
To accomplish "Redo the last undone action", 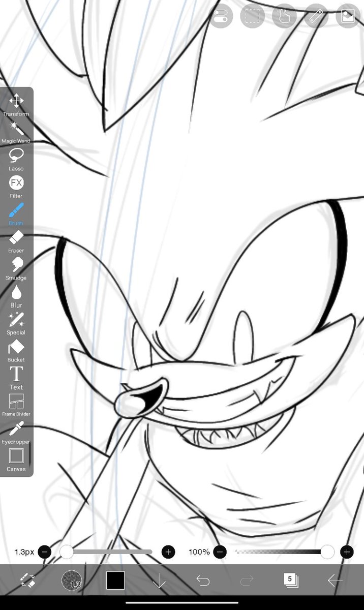I will (x=247, y=580).
